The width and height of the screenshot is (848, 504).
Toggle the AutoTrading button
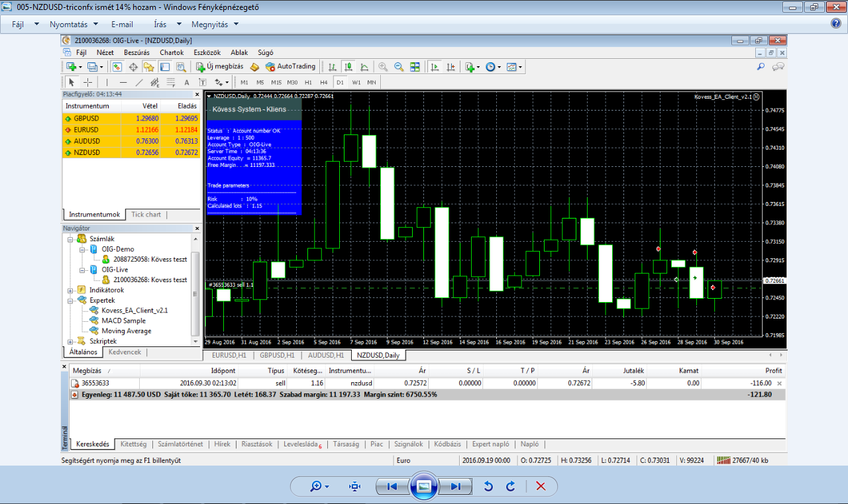click(290, 66)
